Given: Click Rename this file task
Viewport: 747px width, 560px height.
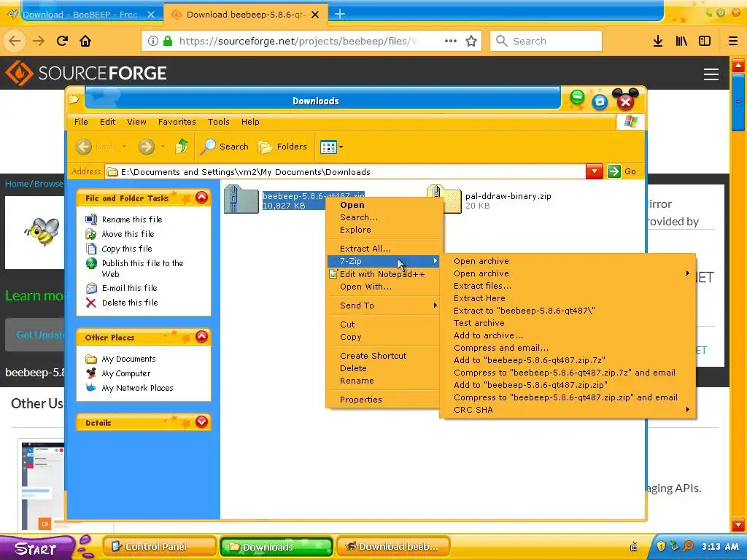Looking at the screenshot, I should [x=132, y=219].
